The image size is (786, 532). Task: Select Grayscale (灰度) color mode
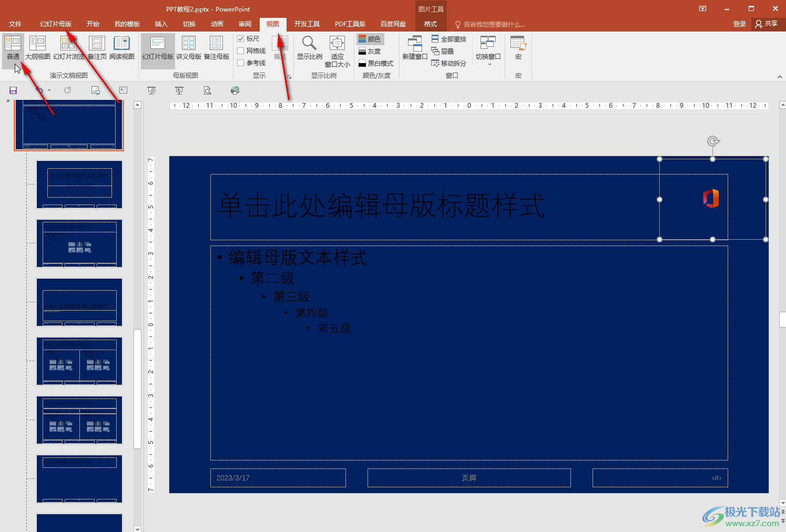tap(370, 51)
